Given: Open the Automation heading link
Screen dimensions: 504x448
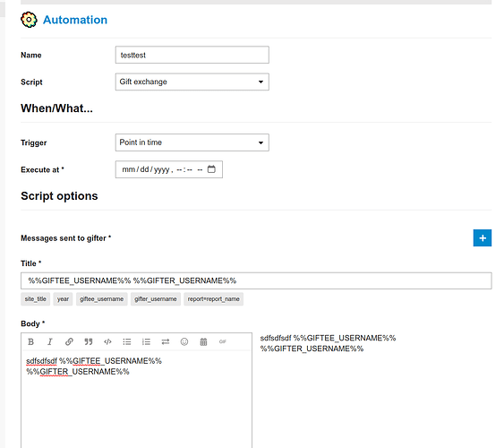Looking at the screenshot, I should [75, 20].
